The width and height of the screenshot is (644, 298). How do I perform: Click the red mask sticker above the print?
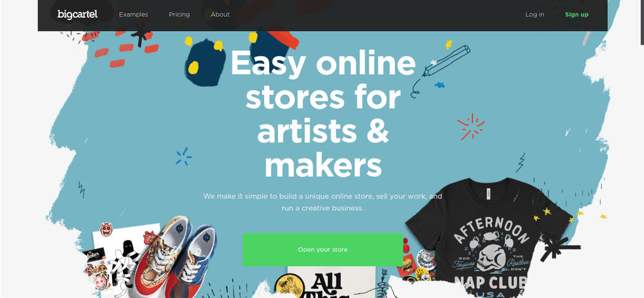[x=106, y=229]
